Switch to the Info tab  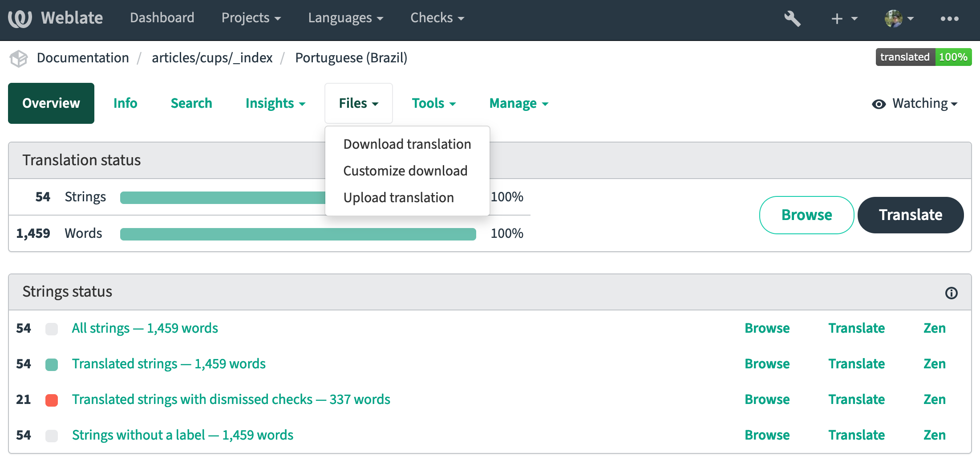125,104
